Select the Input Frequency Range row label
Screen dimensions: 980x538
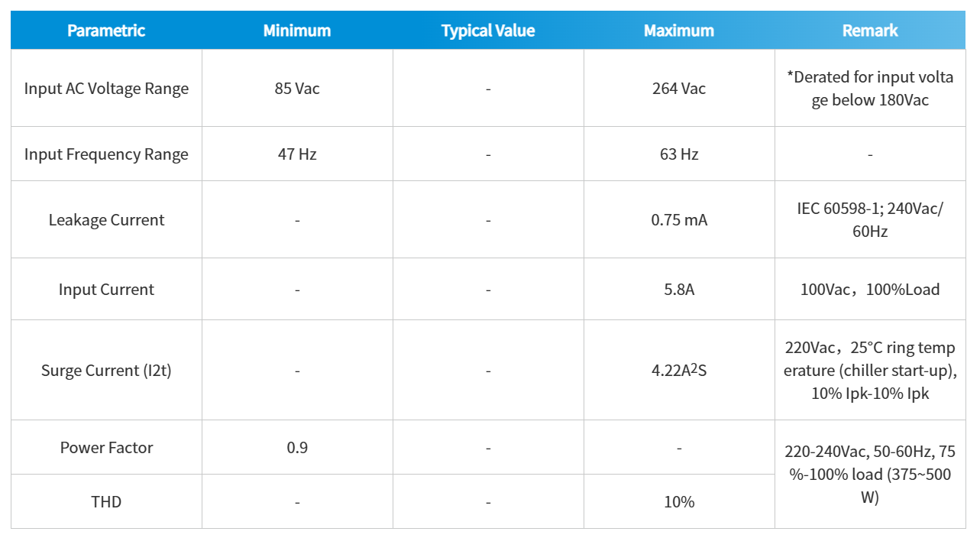106,154
